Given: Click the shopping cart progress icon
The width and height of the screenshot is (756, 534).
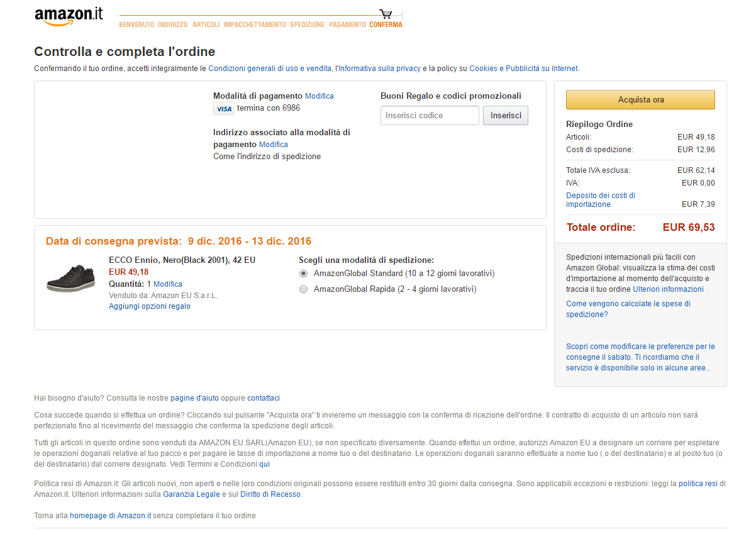Looking at the screenshot, I should click(386, 14).
